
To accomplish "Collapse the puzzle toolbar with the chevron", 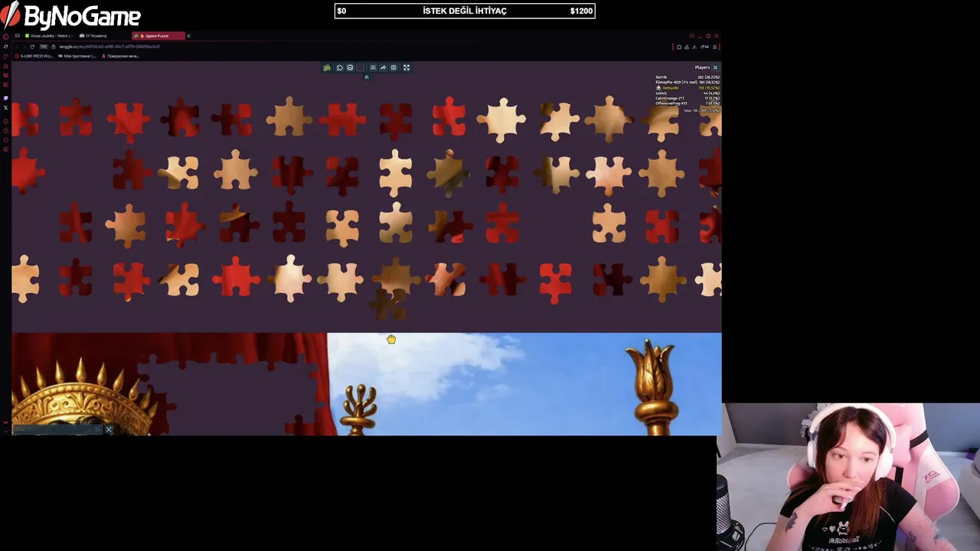I will click(367, 77).
